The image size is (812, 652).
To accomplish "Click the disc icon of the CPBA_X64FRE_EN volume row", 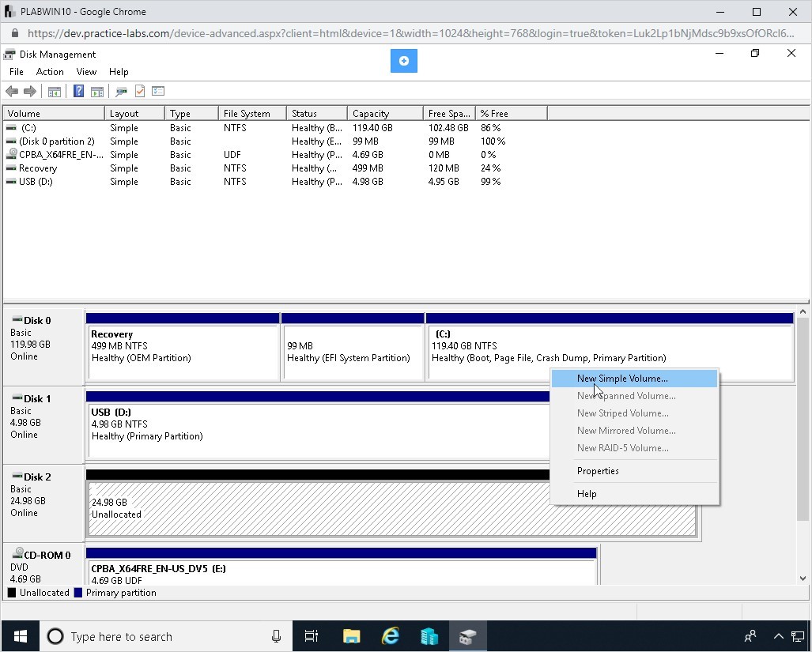I will pyautogui.click(x=11, y=154).
